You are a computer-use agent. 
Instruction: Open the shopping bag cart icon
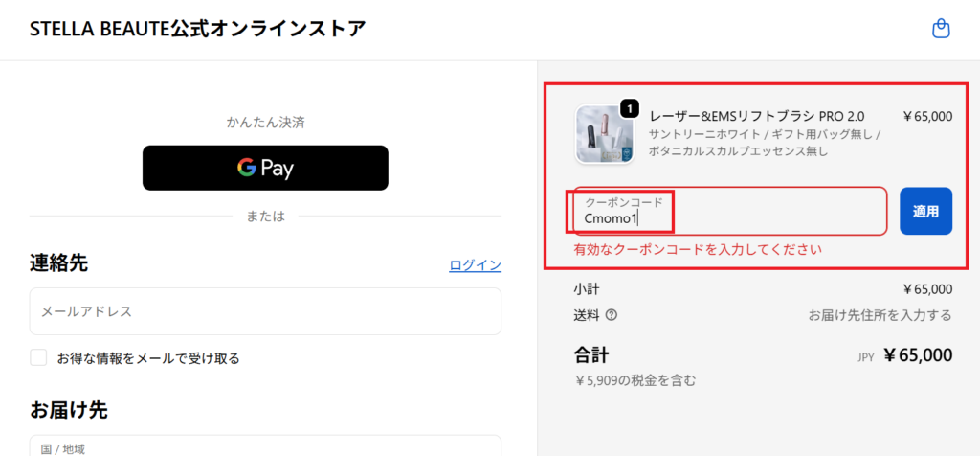tap(941, 29)
